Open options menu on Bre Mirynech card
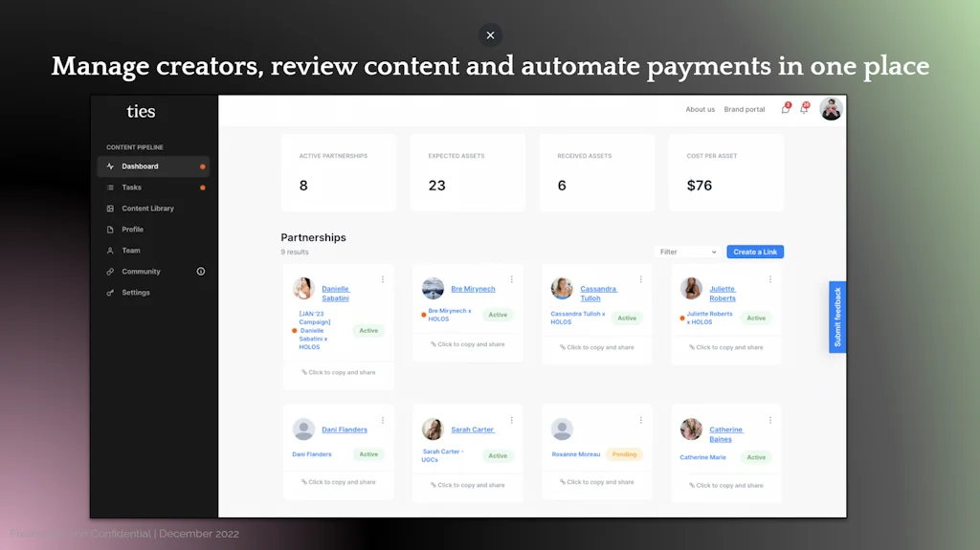 tap(512, 279)
